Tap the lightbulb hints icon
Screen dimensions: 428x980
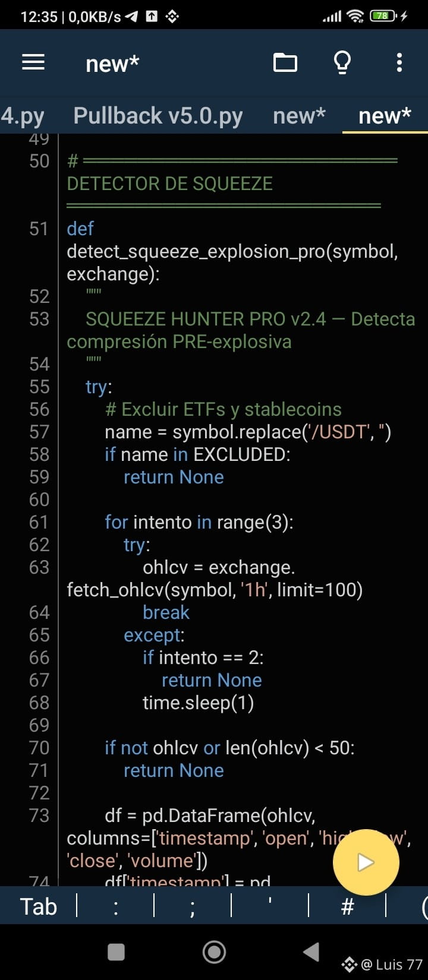pos(342,62)
